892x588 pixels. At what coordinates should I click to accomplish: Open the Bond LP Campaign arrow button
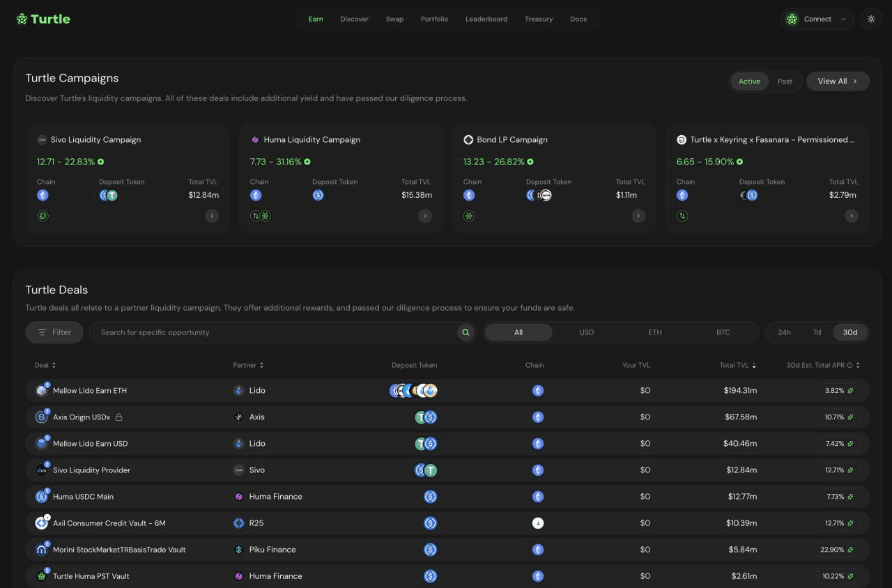click(638, 216)
